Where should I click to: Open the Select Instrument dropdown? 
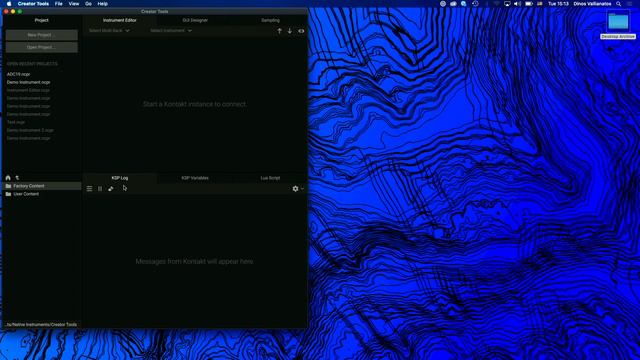pos(171,31)
